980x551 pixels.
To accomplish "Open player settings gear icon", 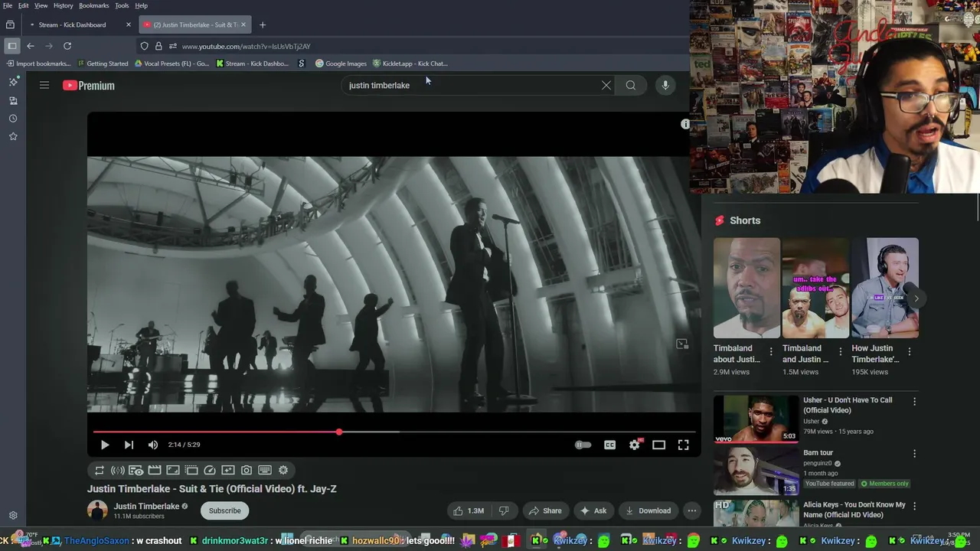I will 635,445.
